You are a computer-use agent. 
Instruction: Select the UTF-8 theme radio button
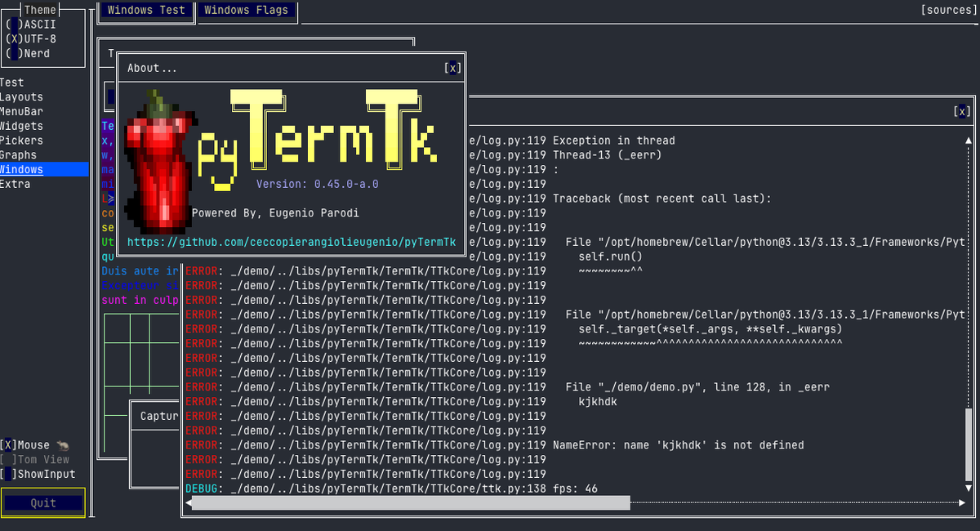[14, 39]
